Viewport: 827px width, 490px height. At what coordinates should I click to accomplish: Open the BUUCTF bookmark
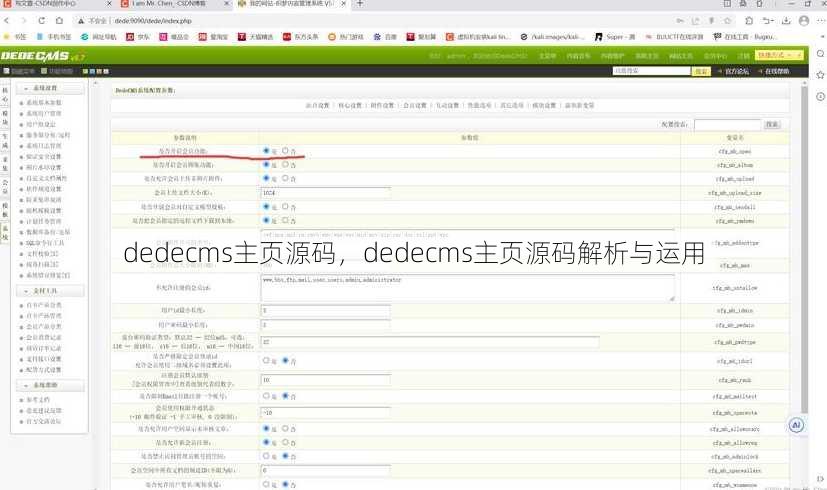click(x=675, y=37)
